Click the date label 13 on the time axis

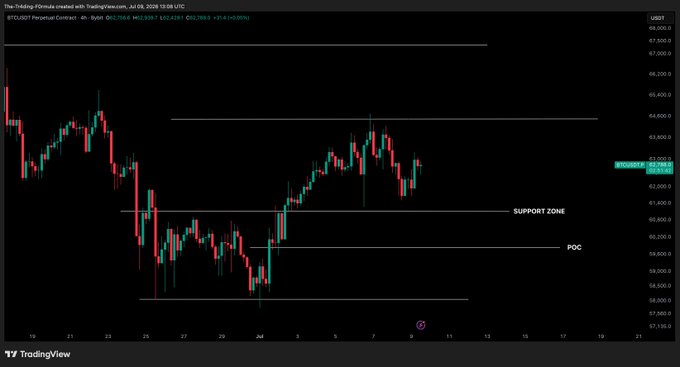[487, 336]
